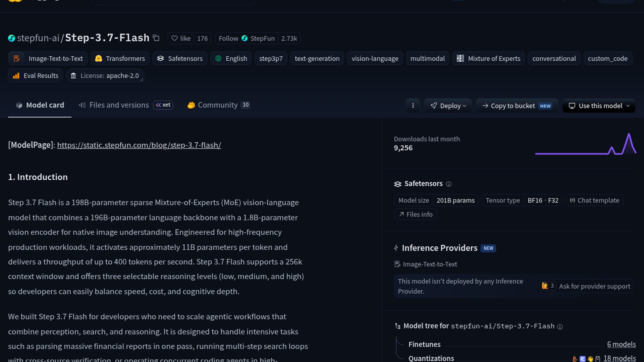Click the 201B params model size value
This screenshot has height=362, width=644.
coord(455,200)
